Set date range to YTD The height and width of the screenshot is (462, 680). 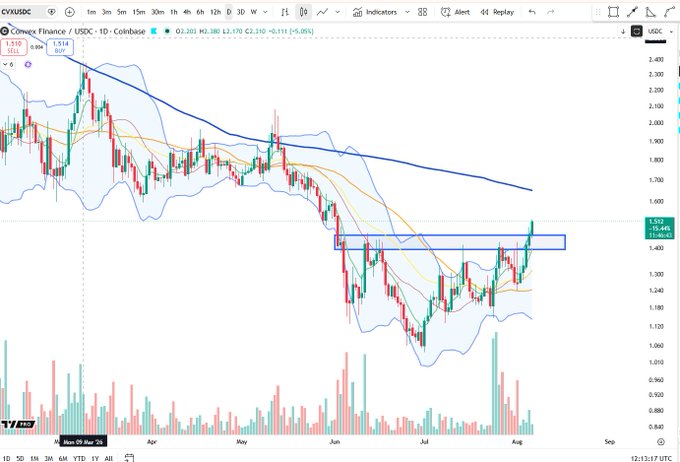click(79, 458)
